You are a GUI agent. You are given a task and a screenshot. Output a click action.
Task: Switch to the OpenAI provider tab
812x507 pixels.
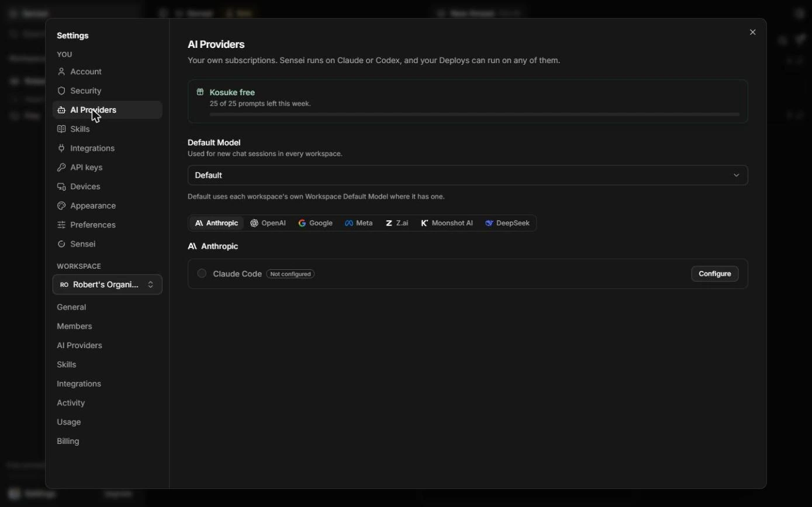tap(268, 223)
